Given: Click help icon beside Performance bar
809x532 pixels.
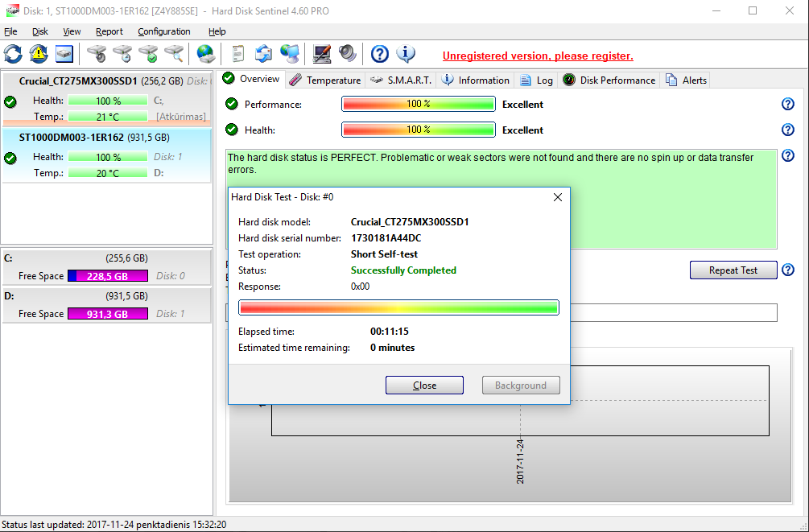Looking at the screenshot, I should pos(788,104).
